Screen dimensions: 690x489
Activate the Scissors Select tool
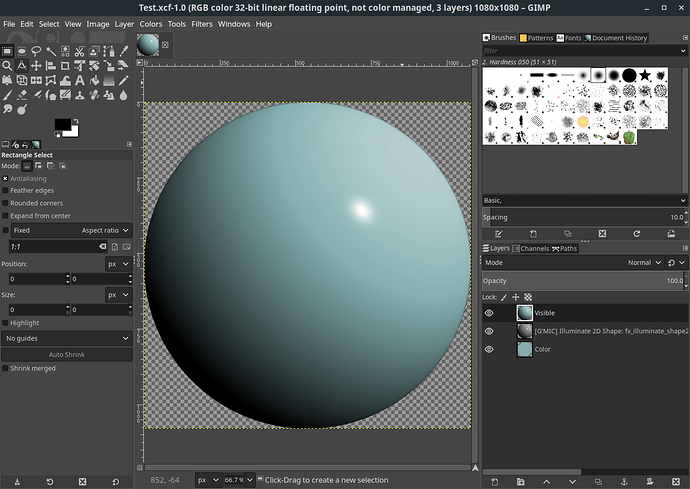[82, 50]
